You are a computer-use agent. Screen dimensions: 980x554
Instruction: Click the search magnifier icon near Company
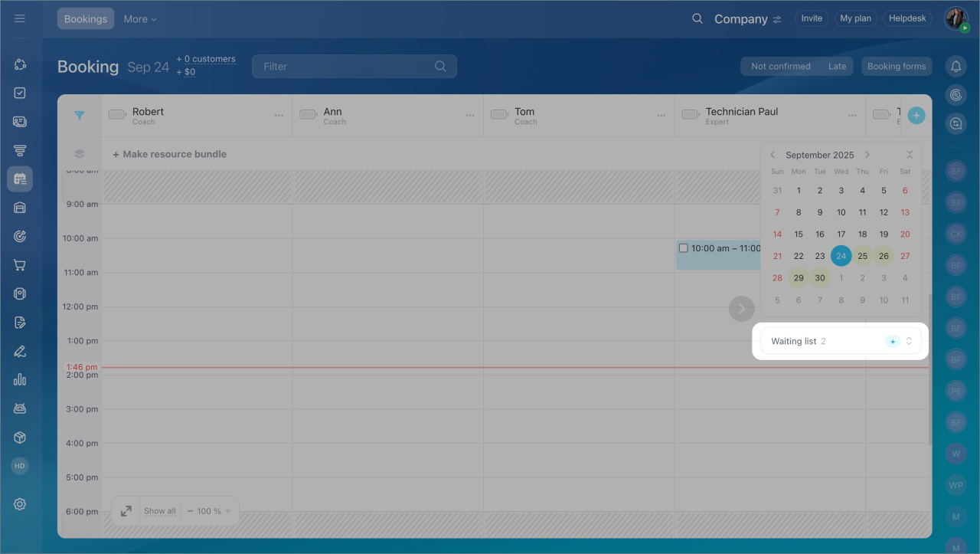[x=697, y=18]
